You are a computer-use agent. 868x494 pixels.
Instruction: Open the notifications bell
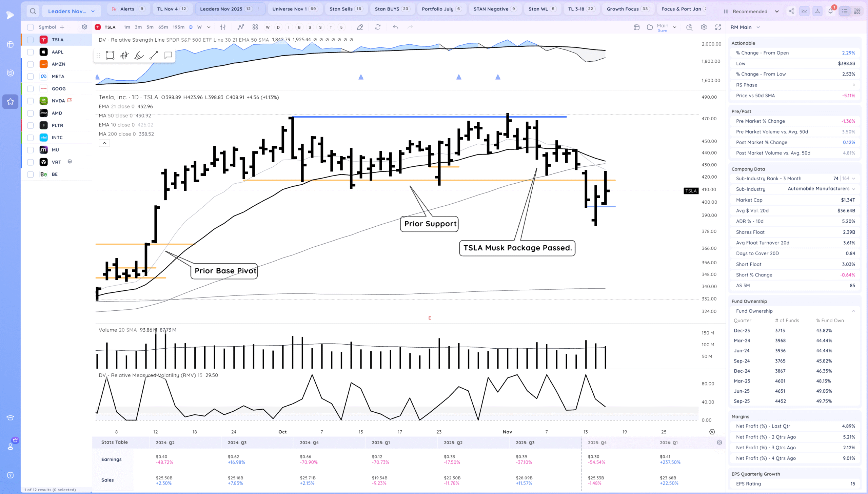[x=830, y=11]
